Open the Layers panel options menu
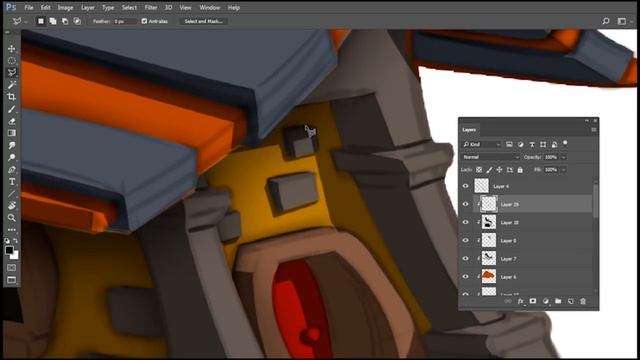Image resolution: width=640 pixels, height=360 pixels. tap(594, 130)
